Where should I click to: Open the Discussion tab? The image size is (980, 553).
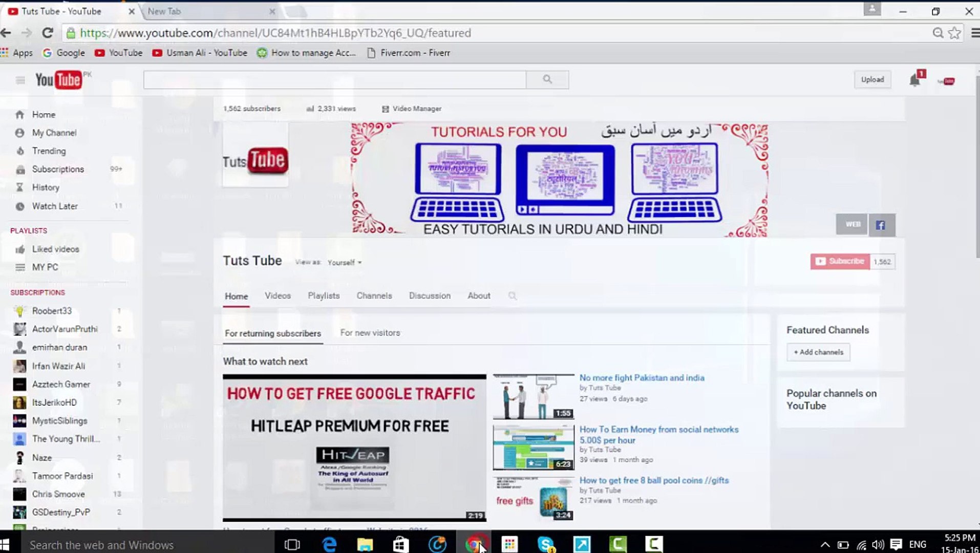[x=429, y=295]
